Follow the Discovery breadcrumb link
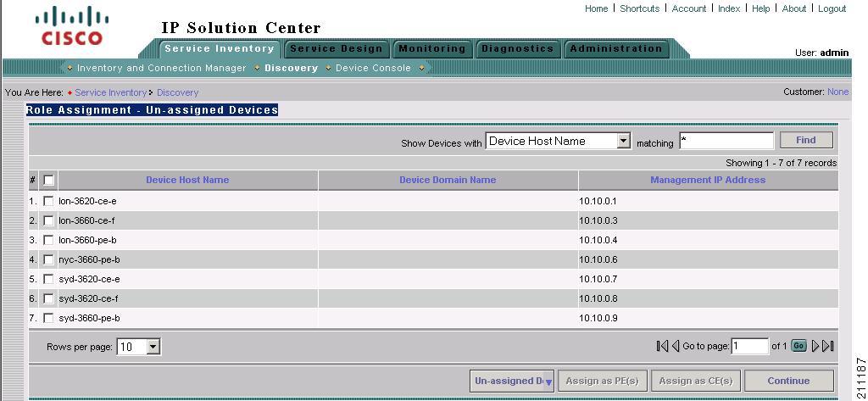The height and width of the screenshot is (401, 868). pos(178,92)
